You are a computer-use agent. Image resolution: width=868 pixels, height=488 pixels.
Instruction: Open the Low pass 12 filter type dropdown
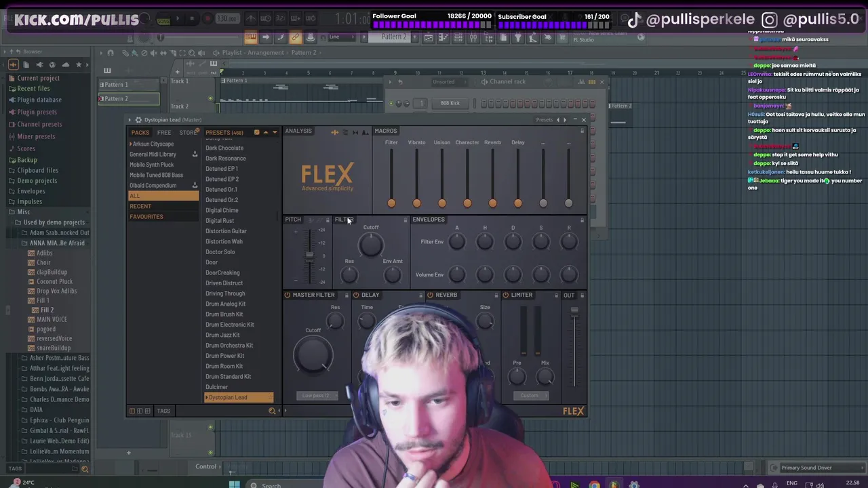pos(317,396)
